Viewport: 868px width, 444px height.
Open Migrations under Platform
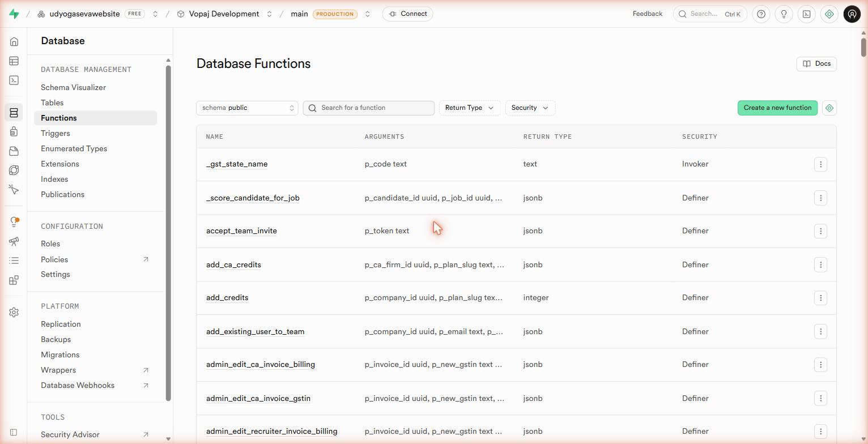coord(60,355)
